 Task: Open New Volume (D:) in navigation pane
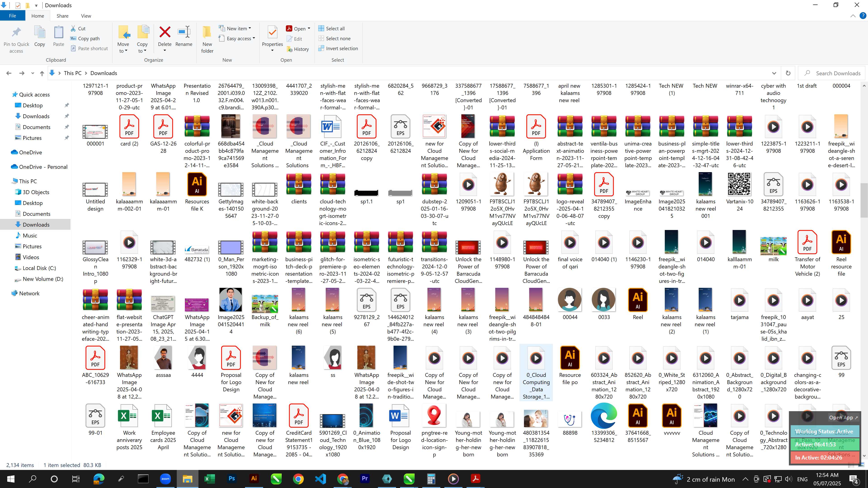click(x=43, y=279)
